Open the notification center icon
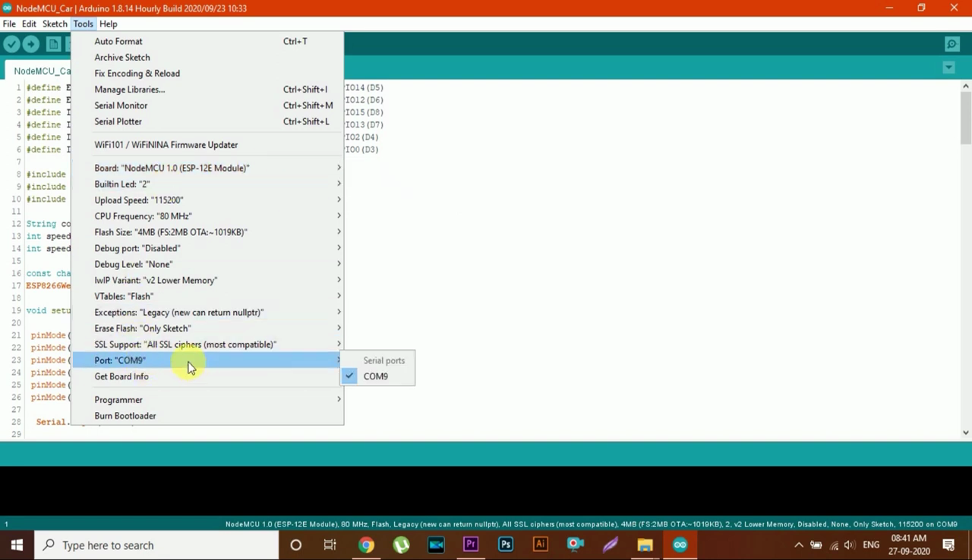Screen dimensions: 972x560 pos(948,545)
